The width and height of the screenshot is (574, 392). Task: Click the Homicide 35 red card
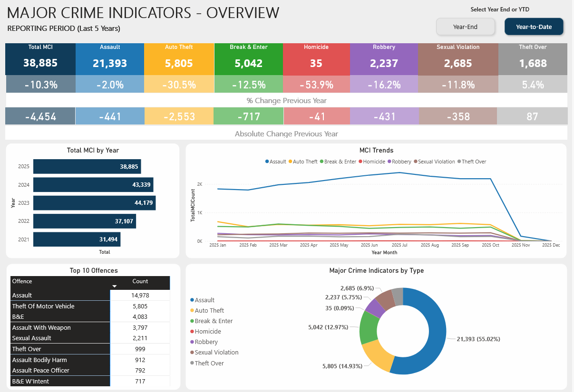pyautogui.click(x=316, y=59)
